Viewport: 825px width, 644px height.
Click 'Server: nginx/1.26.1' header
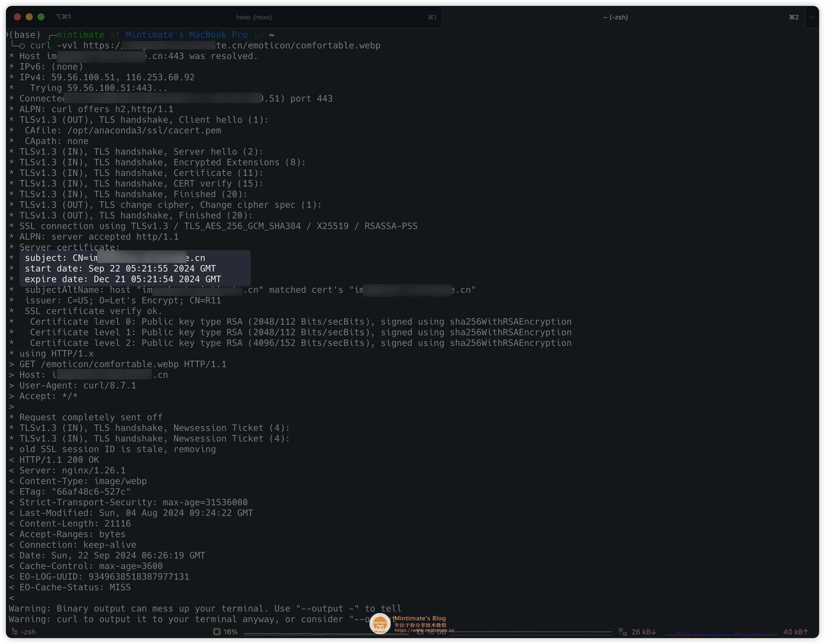click(x=67, y=470)
